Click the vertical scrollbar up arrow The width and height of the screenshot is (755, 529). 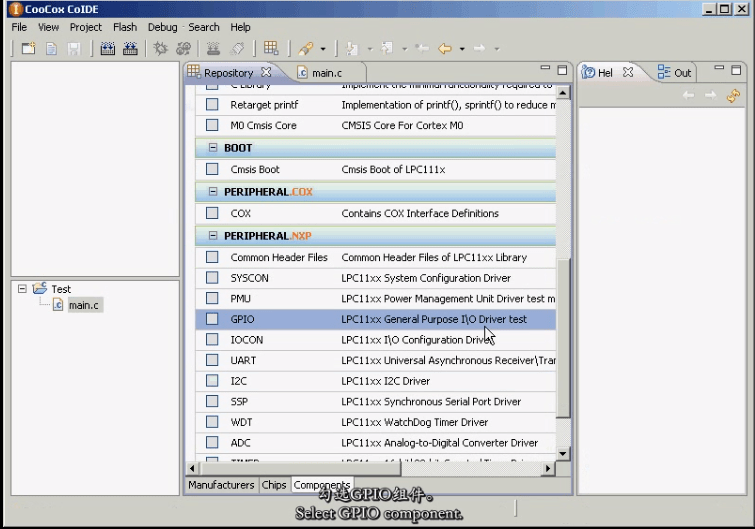(563, 92)
